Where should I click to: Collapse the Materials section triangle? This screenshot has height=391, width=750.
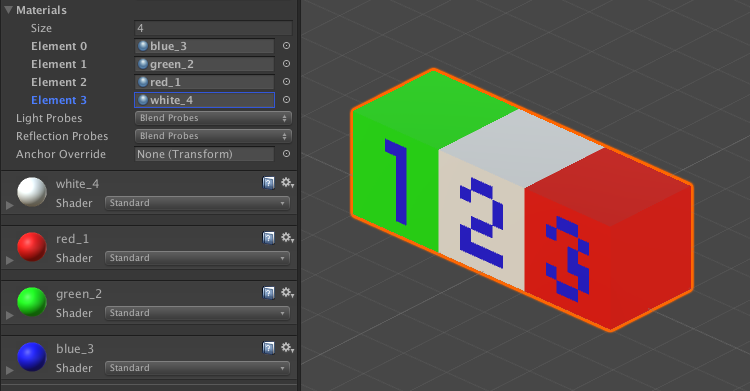pyautogui.click(x=8, y=10)
